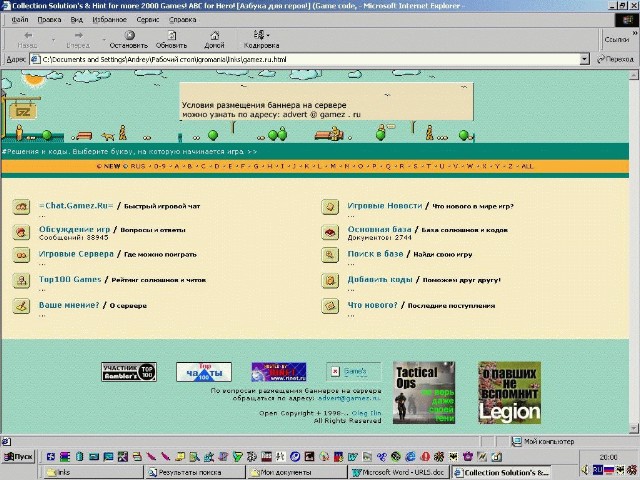Click the icon beside Основная база
640x480 pixels.
click(x=330, y=232)
